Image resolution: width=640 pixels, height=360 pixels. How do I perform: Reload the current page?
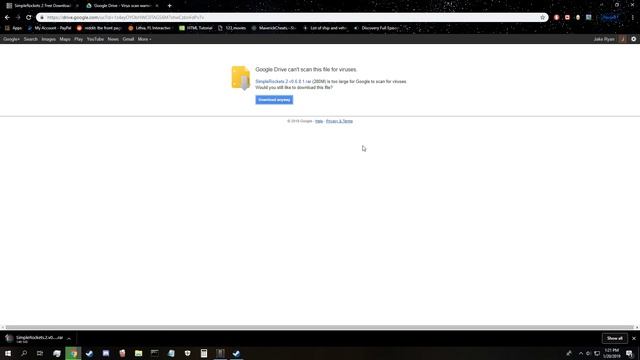29,18
